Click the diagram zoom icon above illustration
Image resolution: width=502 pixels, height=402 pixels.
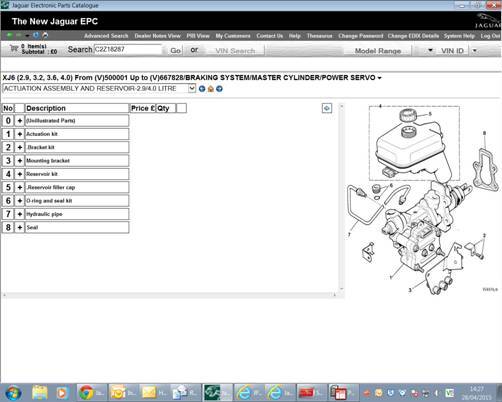[x=327, y=108]
